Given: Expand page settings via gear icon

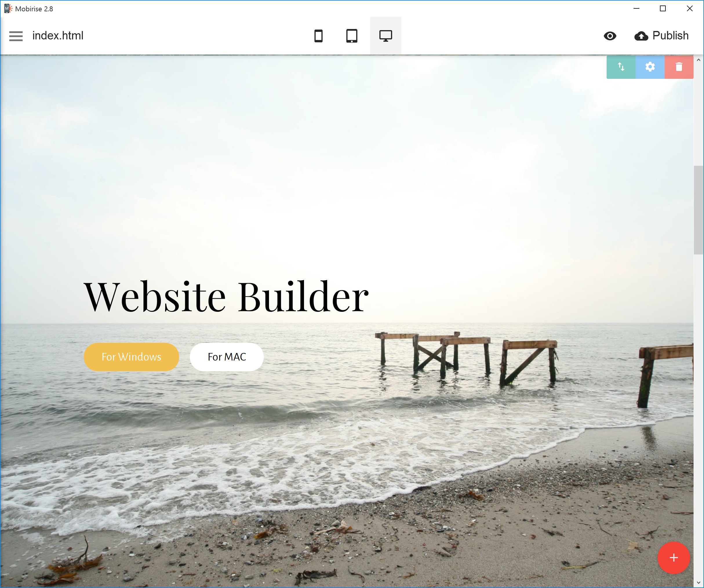Looking at the screenshot, I should pos(650,66).
